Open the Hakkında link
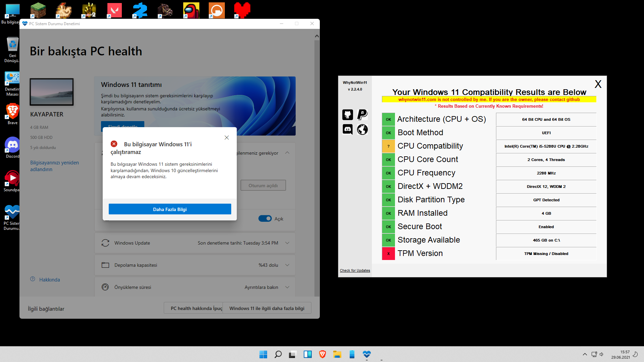This screenshot has width=644, height=362. [49, 279]
